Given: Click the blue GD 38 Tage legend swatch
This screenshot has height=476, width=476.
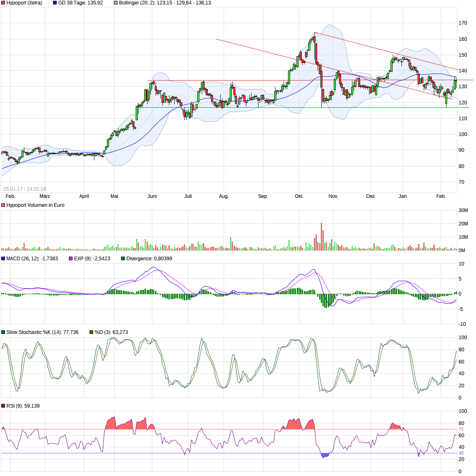Looking at the screenshot, I should coord(55,3).
